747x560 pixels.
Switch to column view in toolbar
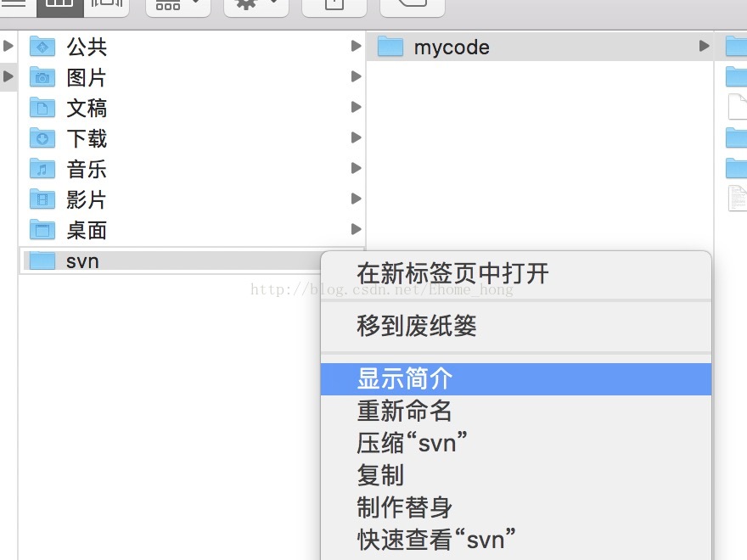(x=60, y=7)
